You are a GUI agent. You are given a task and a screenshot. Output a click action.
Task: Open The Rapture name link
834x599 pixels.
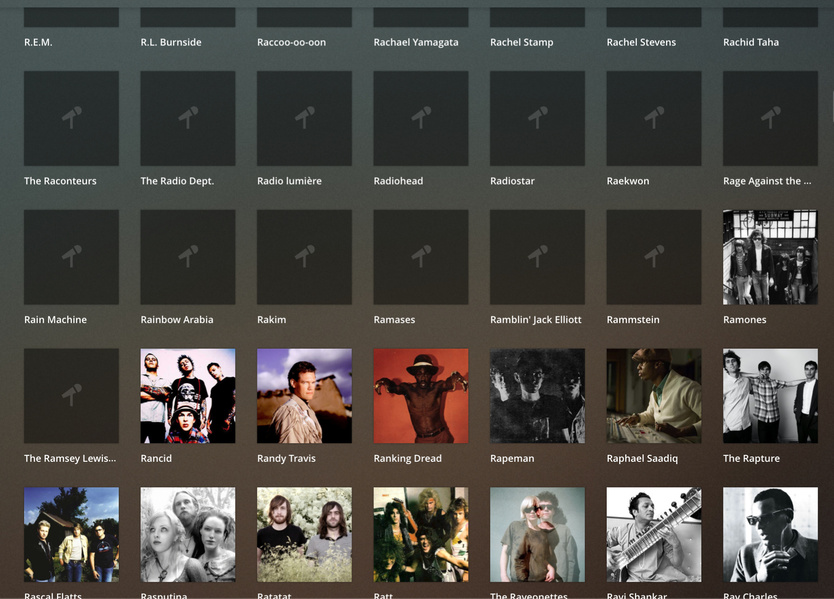pyautogui.click(x=751, y=459)
